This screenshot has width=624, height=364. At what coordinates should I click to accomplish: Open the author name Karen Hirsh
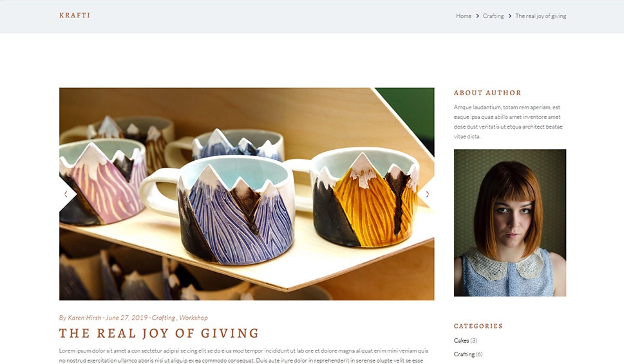coord(84,318)
